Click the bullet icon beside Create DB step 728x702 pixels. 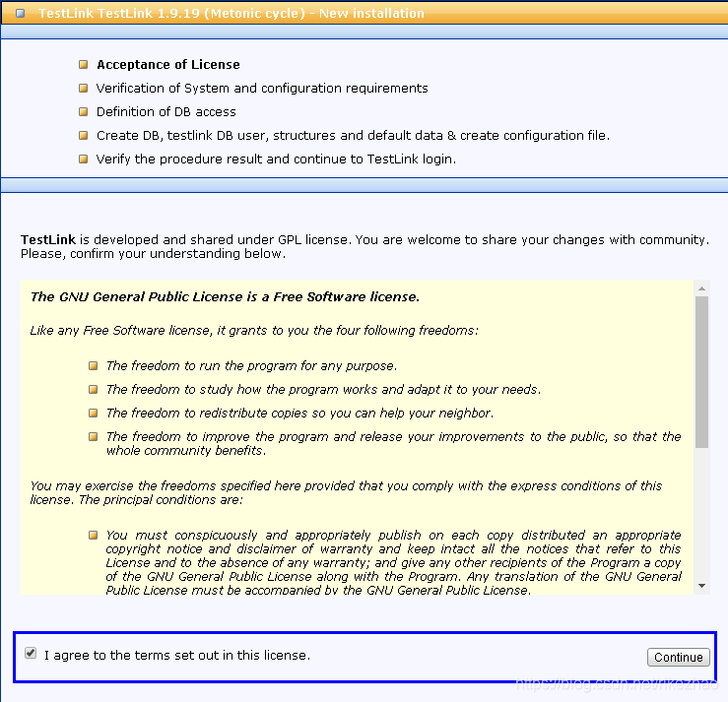click(83, 136)
